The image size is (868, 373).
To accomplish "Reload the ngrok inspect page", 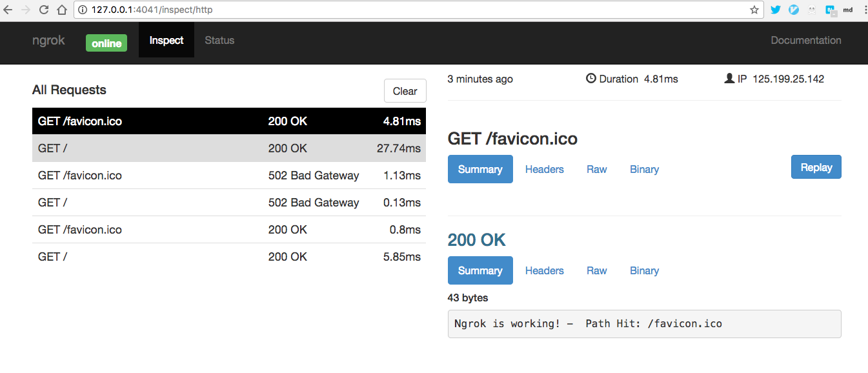I will point(44,10).
